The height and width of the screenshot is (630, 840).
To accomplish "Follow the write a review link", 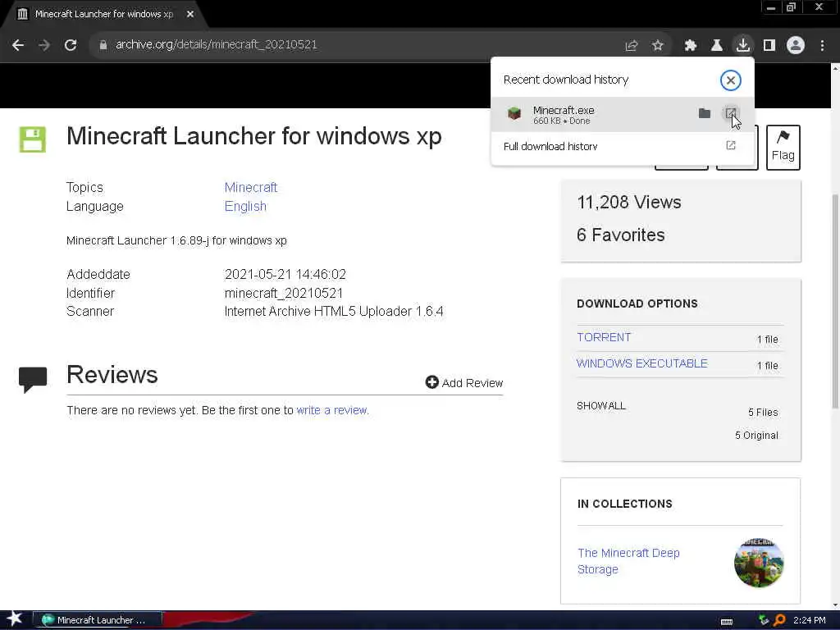I will pos(331,410).
